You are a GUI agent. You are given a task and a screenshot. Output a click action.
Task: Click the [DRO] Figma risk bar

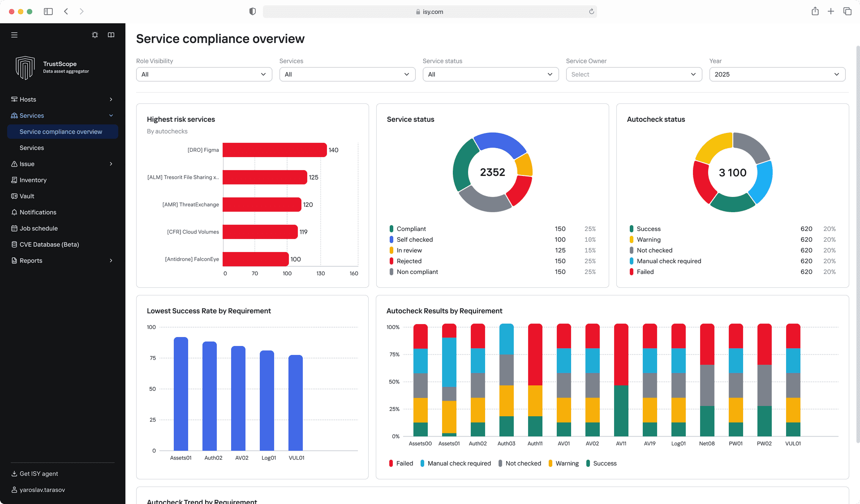pos(275,150)
